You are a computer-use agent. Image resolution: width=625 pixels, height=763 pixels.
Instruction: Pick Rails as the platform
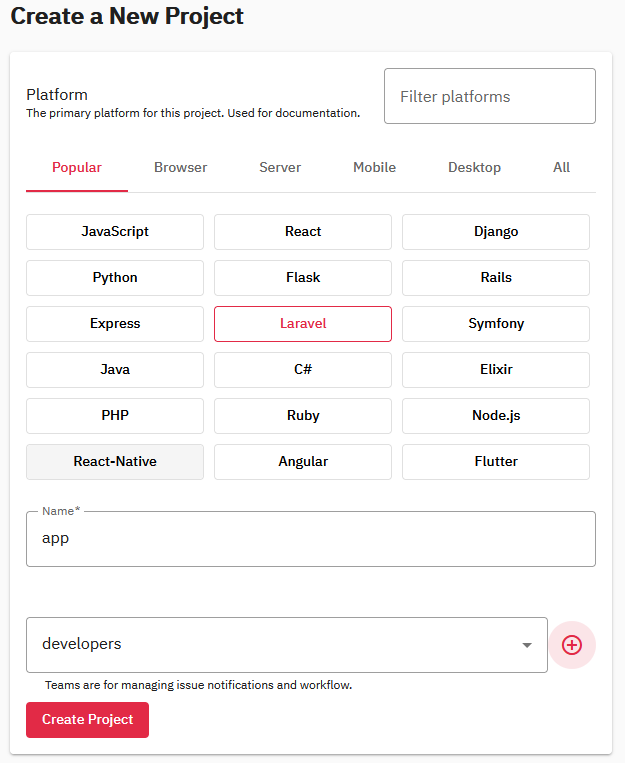tap(496, 278)
